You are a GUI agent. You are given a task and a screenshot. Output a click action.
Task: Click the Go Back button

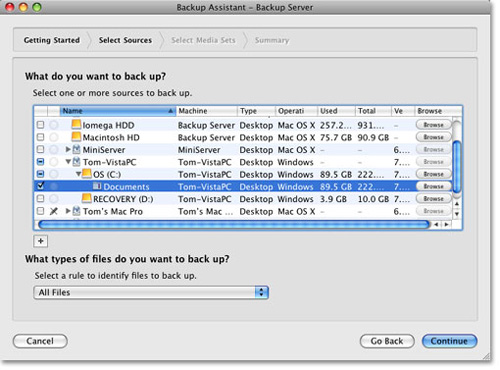pos(387,341)
